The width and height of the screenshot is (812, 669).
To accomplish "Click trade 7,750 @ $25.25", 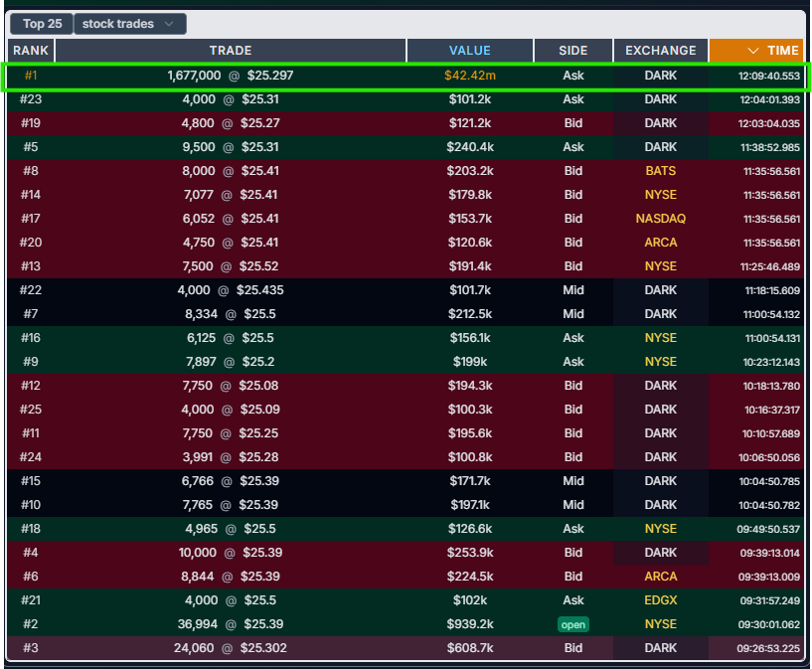I will [231, 432].
